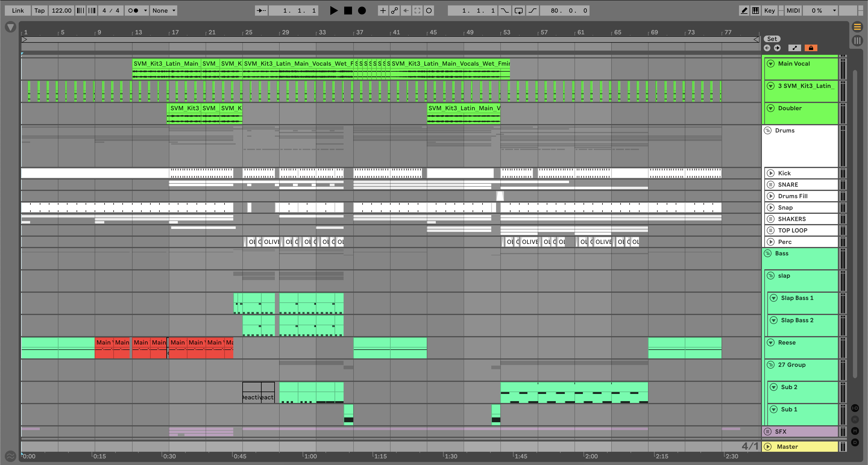Switch to Session View selector icon
This screenshot has width=868, height=465.
pos(857,41)
